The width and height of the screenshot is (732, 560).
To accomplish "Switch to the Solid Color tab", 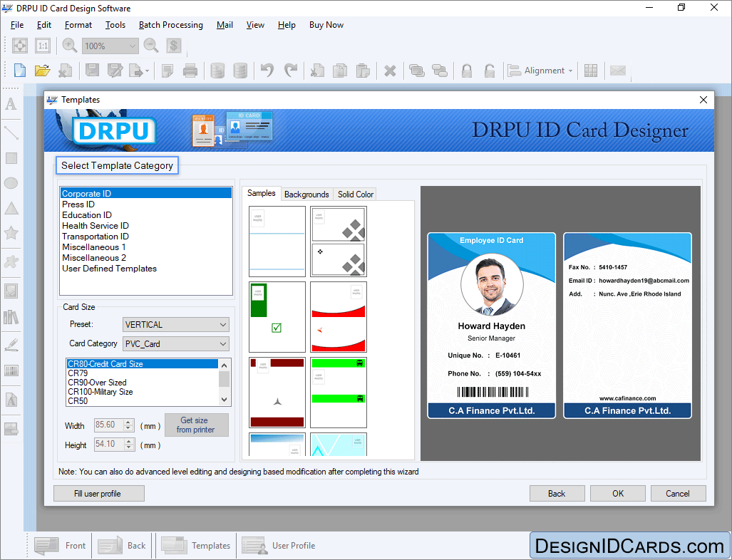I will [356, 194].
